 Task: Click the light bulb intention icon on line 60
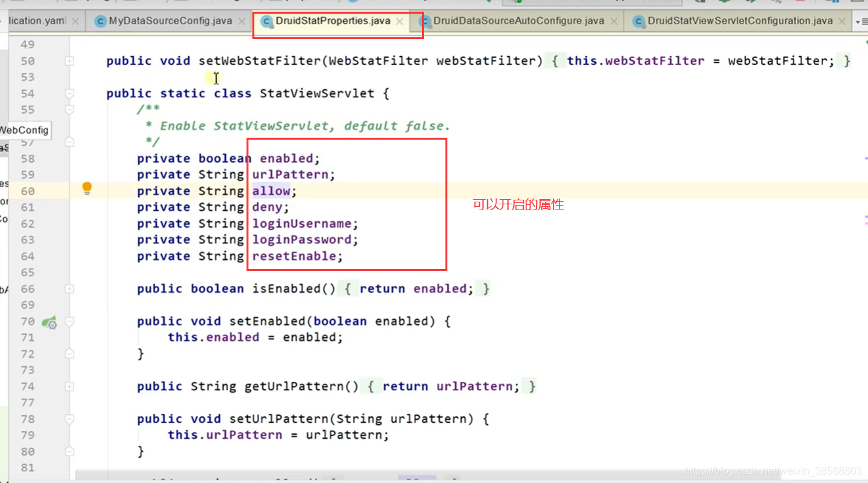click(x=87, y=189)
